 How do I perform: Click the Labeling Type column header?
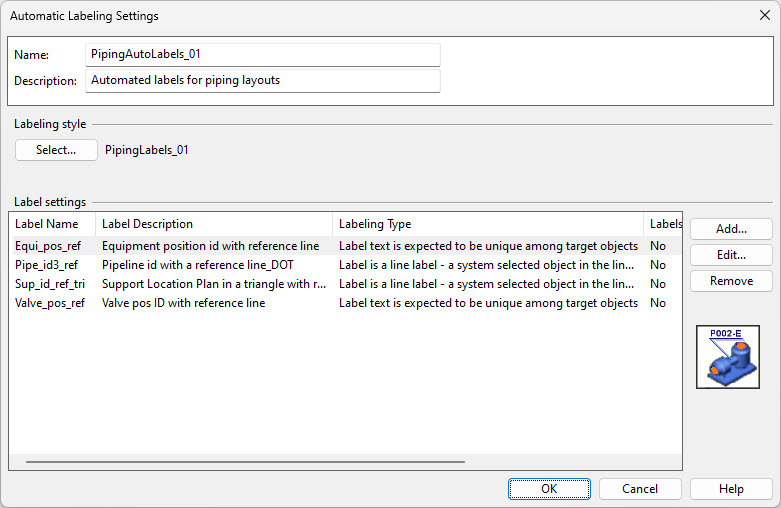tap(487, 224)
